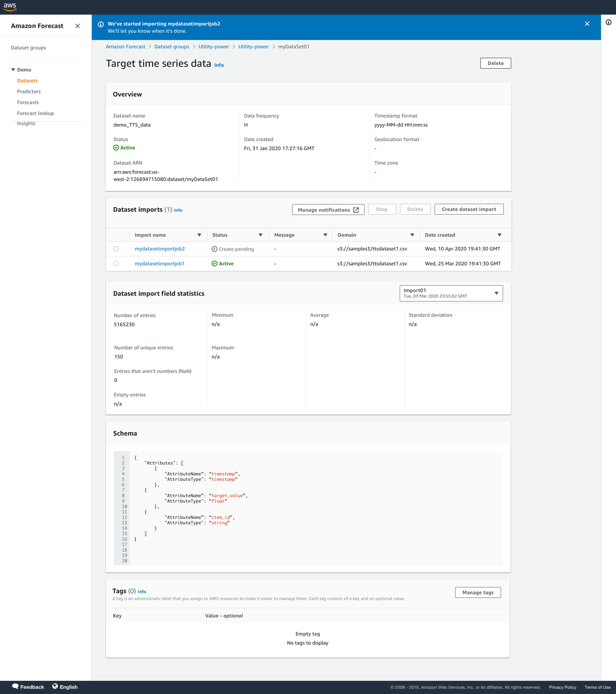Change language via English in footer
616x694 pixels.
(68, 687)
